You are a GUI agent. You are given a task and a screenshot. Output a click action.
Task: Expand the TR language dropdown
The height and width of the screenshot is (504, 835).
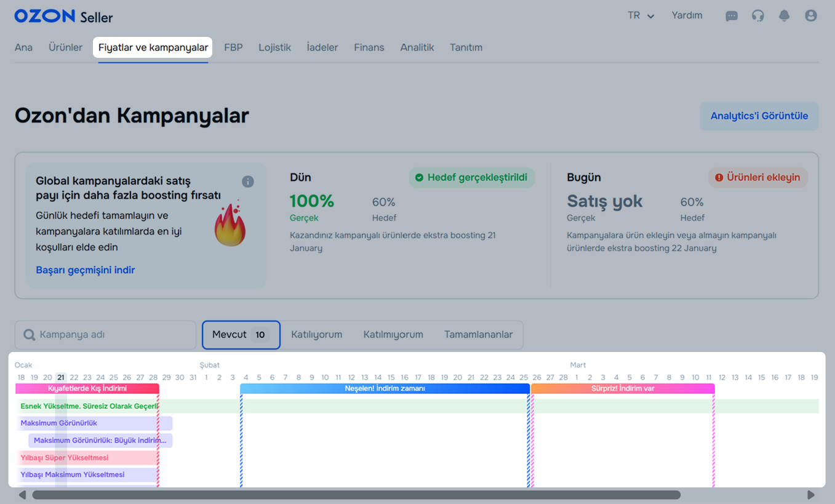point(641,16)
